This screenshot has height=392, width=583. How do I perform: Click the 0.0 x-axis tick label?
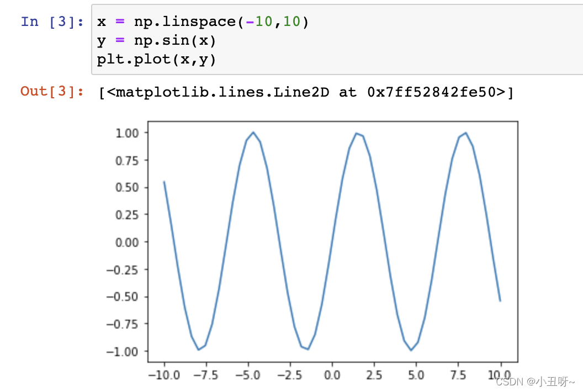tap(332, 375)
